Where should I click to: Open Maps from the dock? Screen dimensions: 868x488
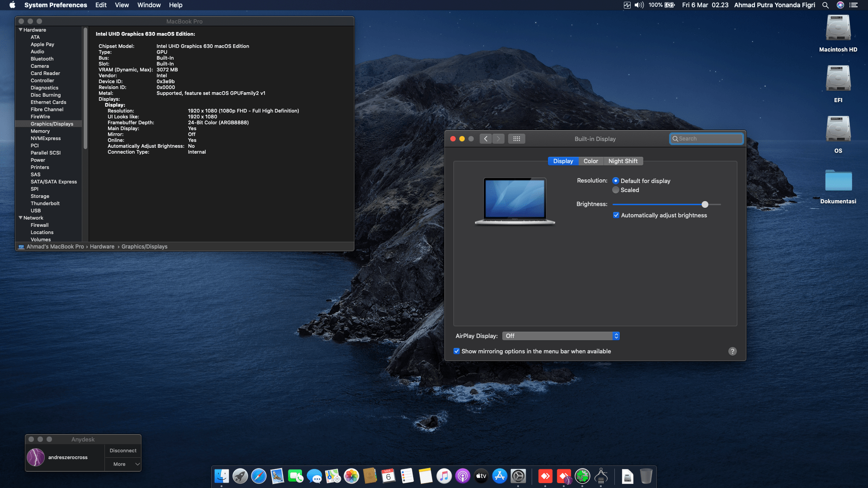[333, 476]
